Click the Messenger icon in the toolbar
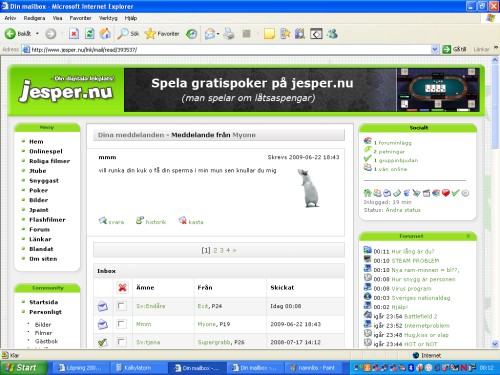Screen dimensions: 500x375 tap(332, 34)
